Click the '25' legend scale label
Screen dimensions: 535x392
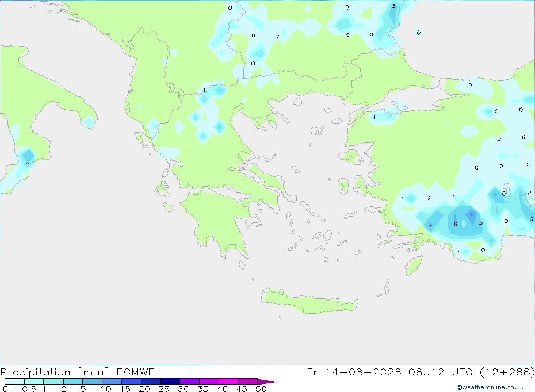[164, 389]
